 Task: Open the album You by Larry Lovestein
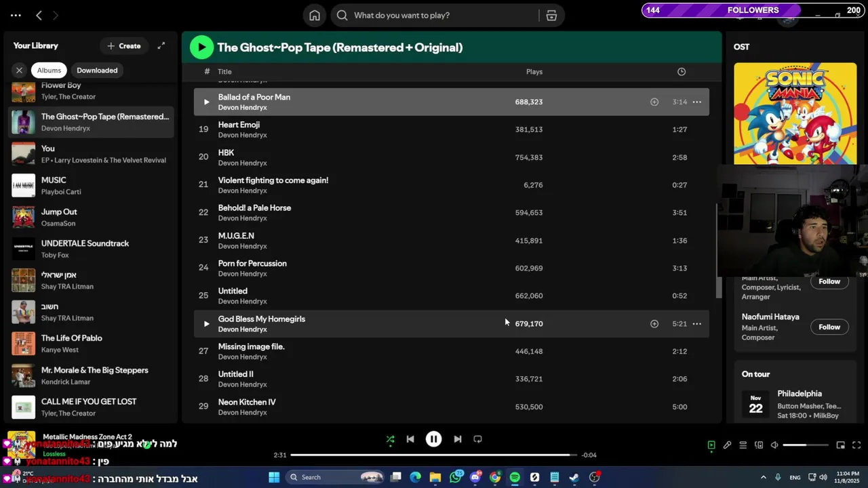91,154
